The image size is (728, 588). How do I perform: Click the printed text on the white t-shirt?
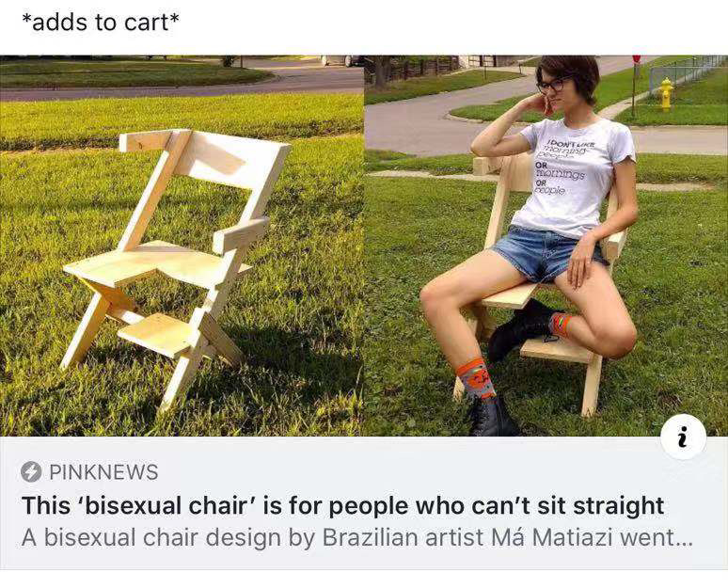point(561,167)
